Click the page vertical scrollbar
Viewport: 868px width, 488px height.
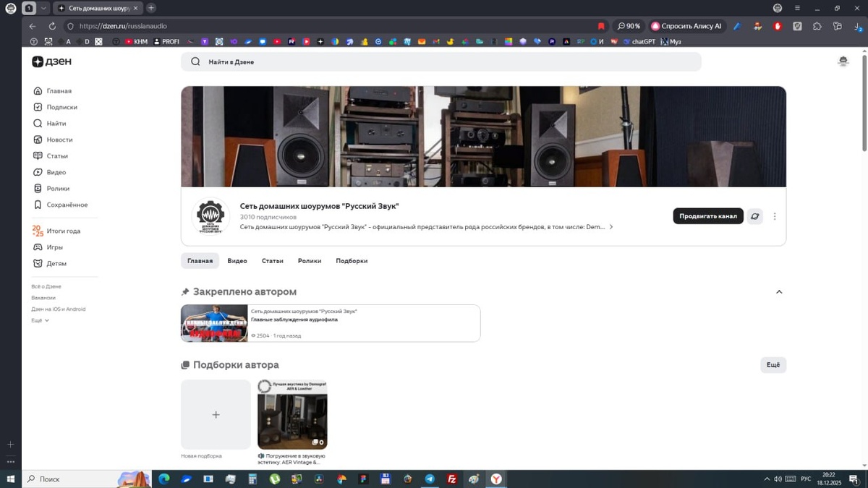[x=864, y=101]
